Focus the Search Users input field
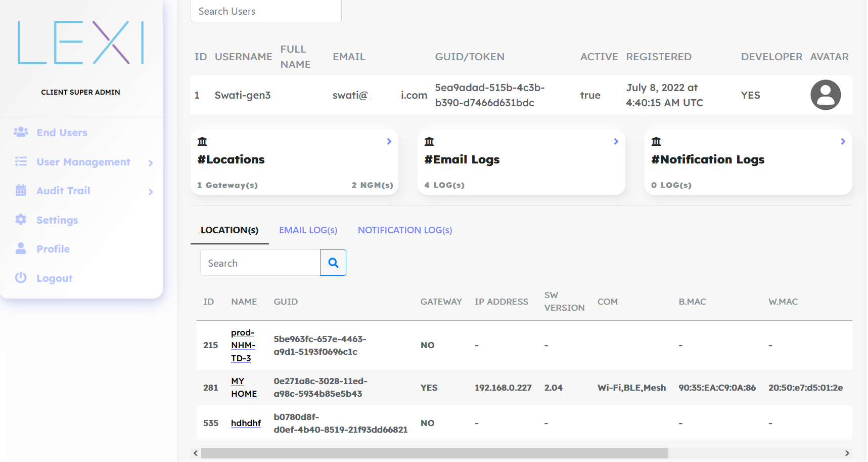The width and height of the screenshot is (868, 462). [266, 11]
